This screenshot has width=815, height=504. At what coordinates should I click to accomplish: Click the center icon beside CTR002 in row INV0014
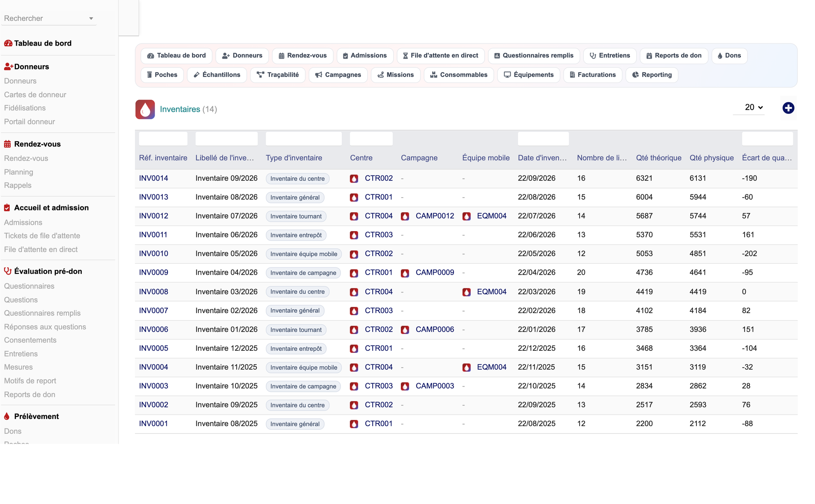354,179
